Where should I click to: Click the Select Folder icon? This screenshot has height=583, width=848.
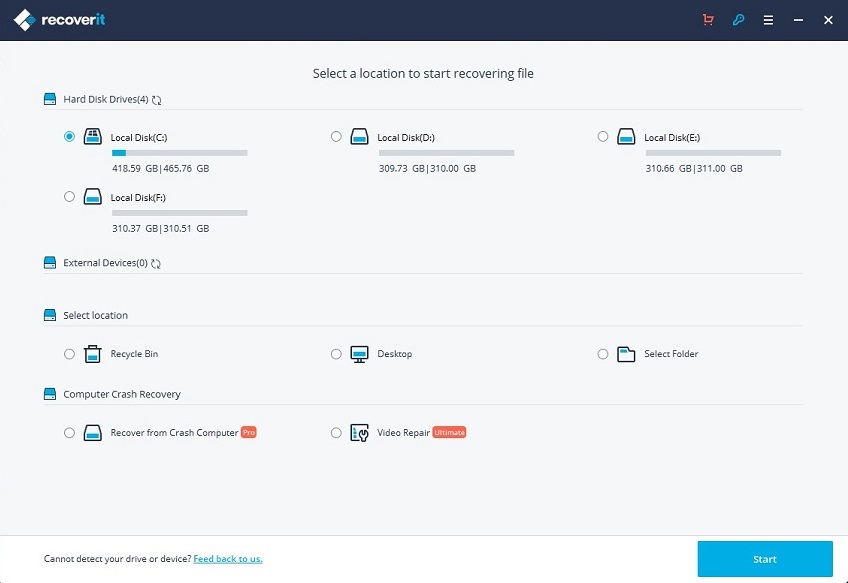click(x=626, y=354)
